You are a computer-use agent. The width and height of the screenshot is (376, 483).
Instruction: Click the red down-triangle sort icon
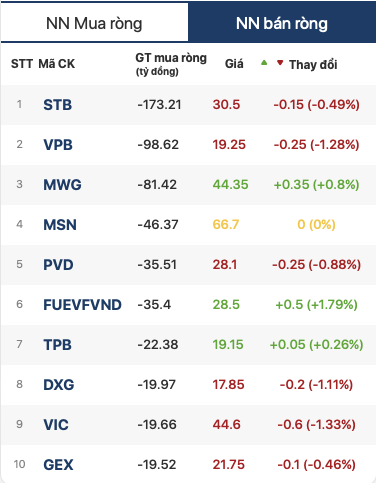pyautogui.click(x=280, y=62)
